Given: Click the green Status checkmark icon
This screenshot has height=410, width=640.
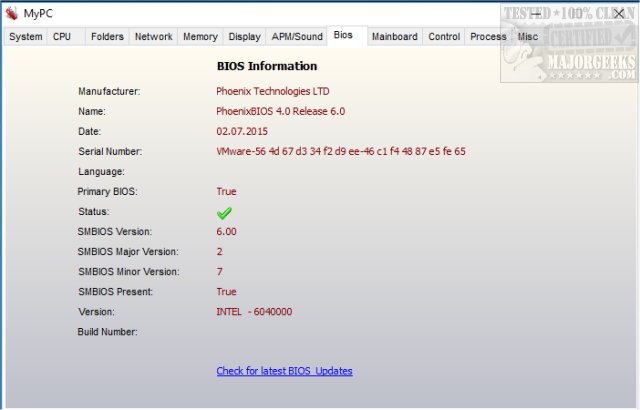Looking at the screenshot, I should 224,213.
